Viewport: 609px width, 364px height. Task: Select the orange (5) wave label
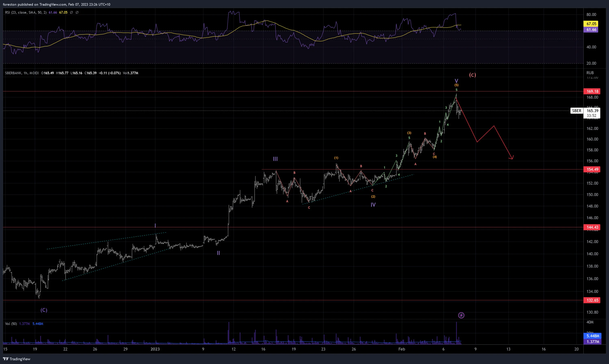click(456, 85)
